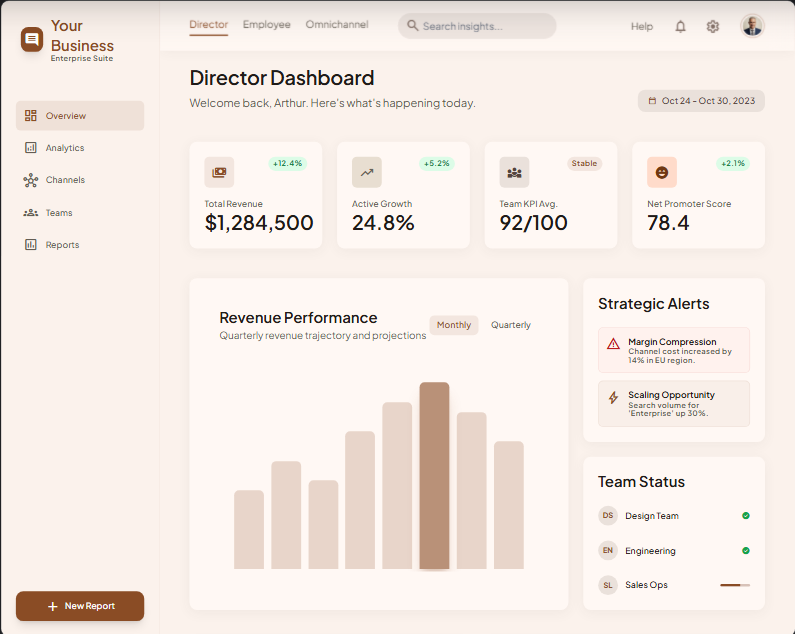The width and height of the screenshot is (795, 634).
Task: Click the Your Business logo icon
Action: tap(31, 39)
